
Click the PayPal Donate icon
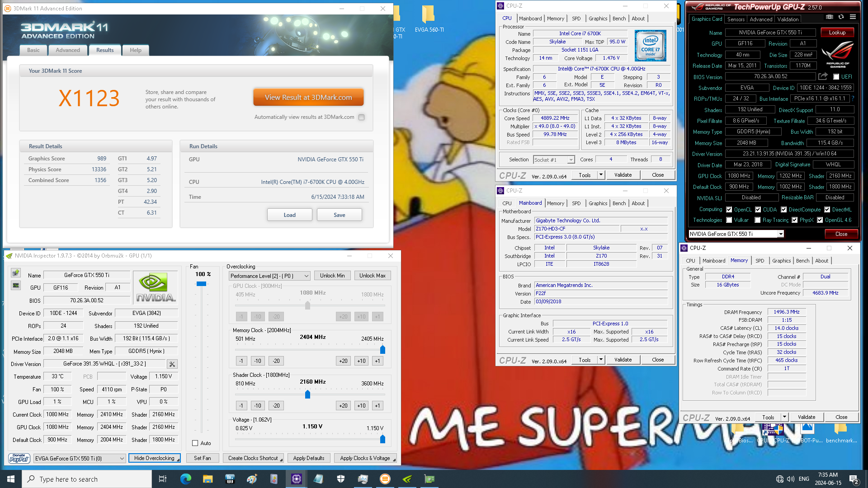[x=19, y=458]
